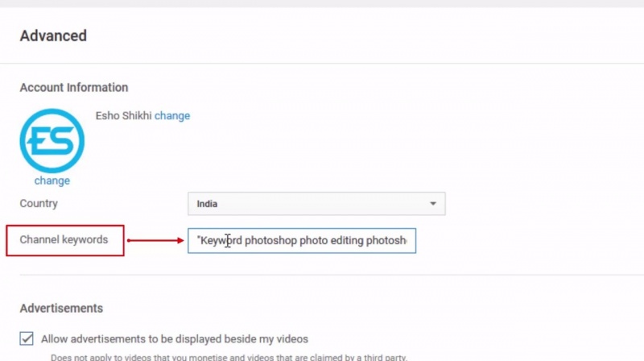This screenshot has width=644, height=361.
Task: Click the word 'Keyword' in keywords field
Action: pyautogui.click(x=221, y=240)
